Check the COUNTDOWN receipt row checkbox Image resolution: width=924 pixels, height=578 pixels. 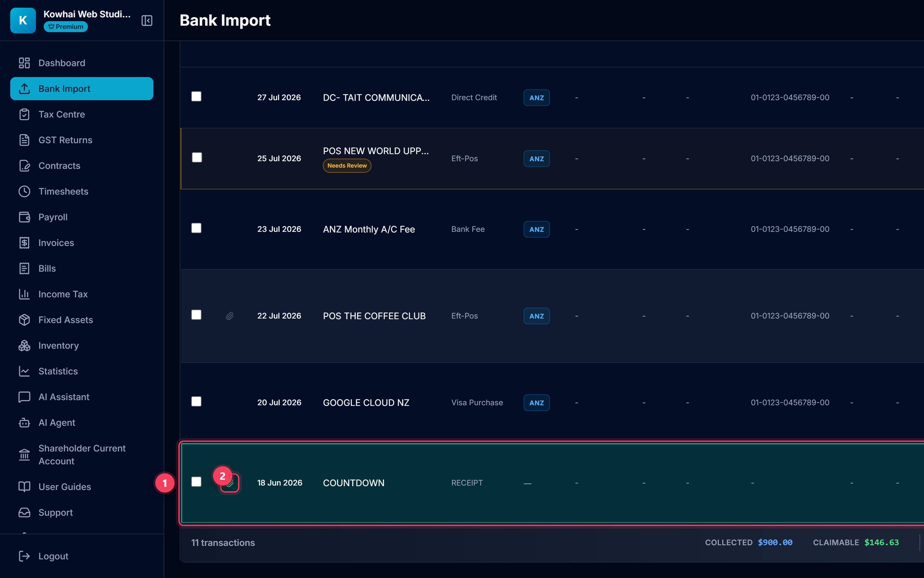[196, 482]
